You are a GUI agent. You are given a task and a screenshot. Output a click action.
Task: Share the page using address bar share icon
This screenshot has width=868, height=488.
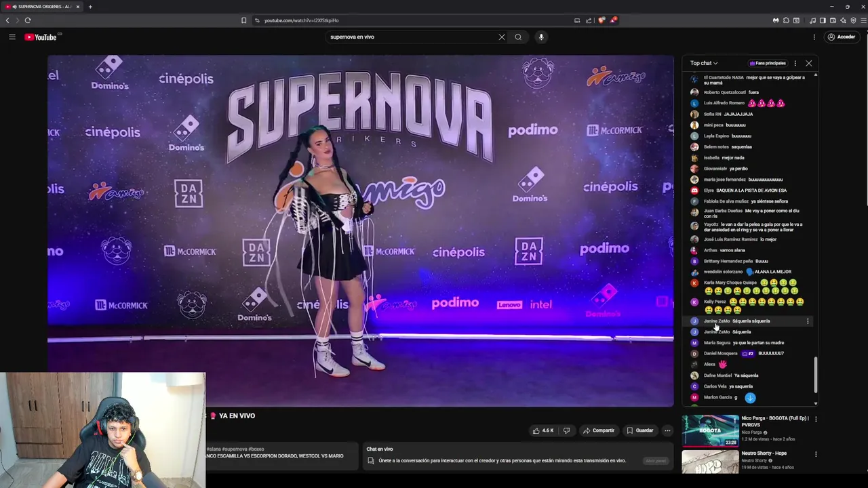(x=589, y=20)
